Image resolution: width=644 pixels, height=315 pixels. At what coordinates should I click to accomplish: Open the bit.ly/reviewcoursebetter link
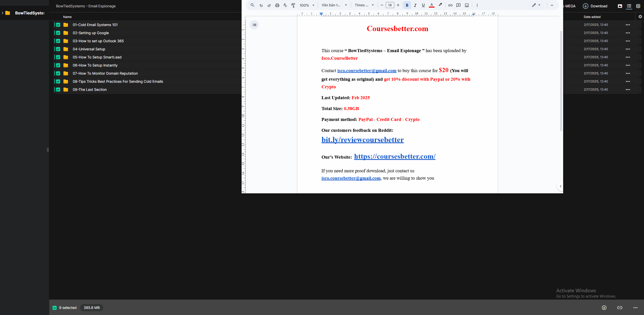click(x=362, y=140)
